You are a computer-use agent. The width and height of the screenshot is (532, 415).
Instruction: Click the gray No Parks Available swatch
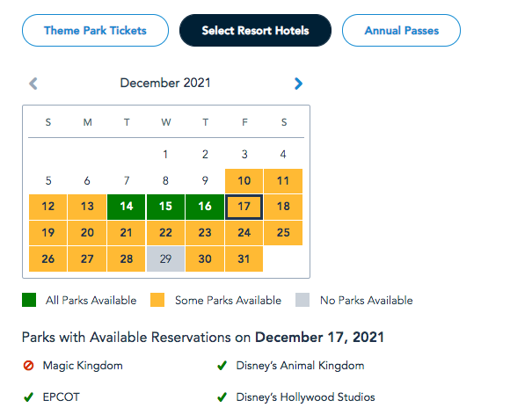tap(304, 301)
